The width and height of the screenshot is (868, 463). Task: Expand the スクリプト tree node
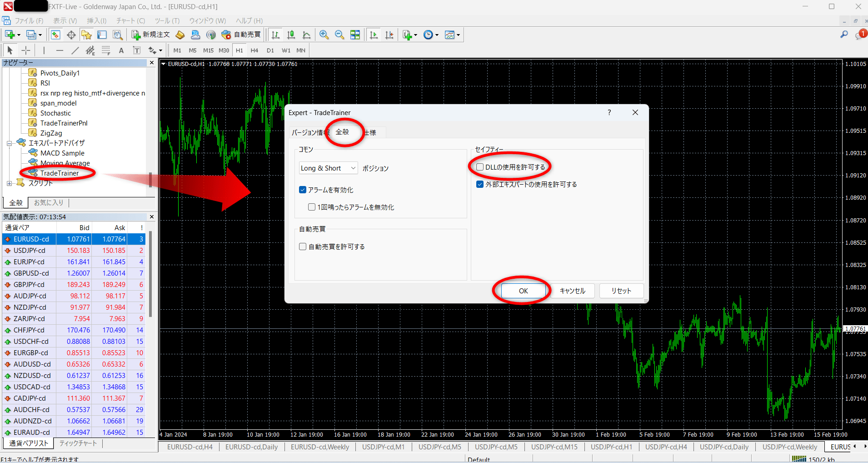coord(10,183)
